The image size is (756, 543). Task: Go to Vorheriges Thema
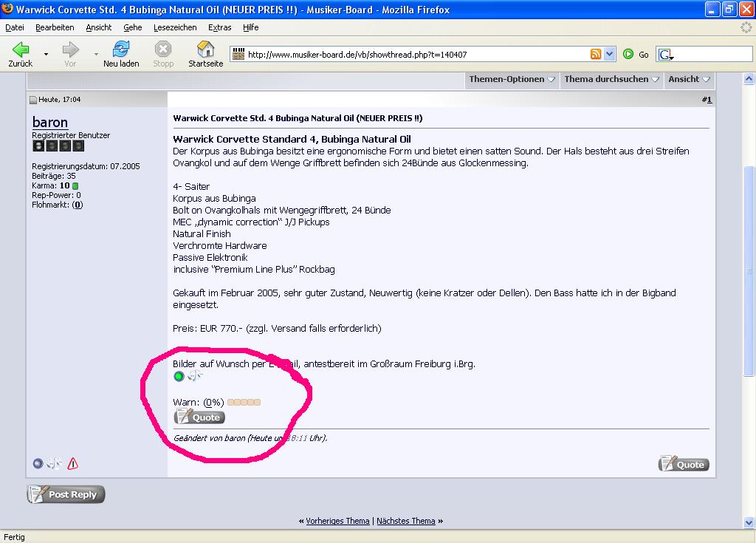[337, 521]
